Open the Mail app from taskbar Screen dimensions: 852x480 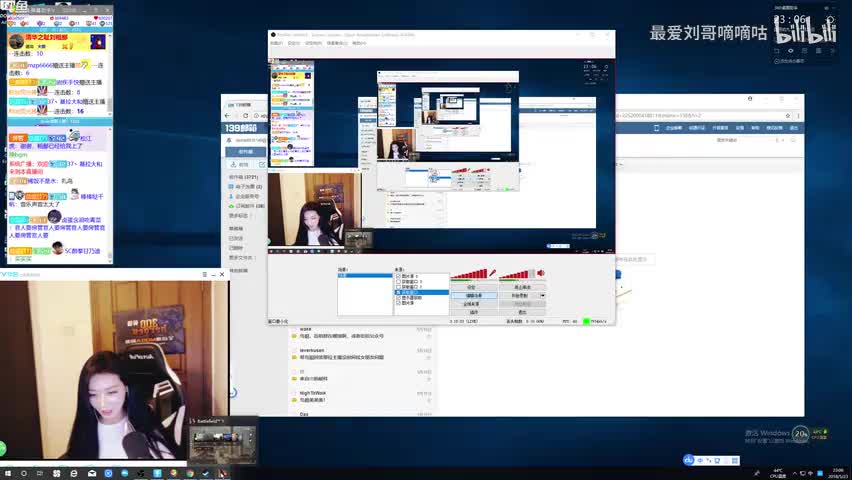91,473
